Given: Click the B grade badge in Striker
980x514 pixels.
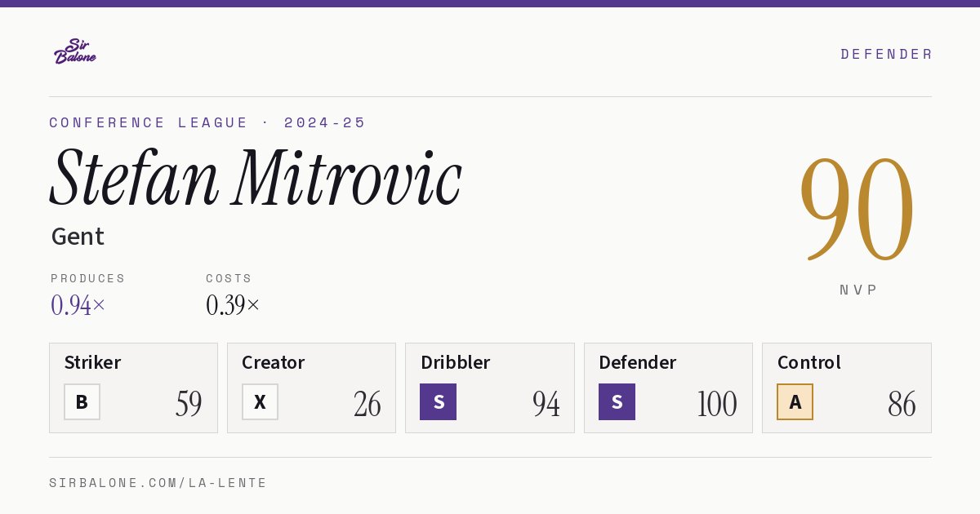Looking at the screenshot, I should (82, 401).
